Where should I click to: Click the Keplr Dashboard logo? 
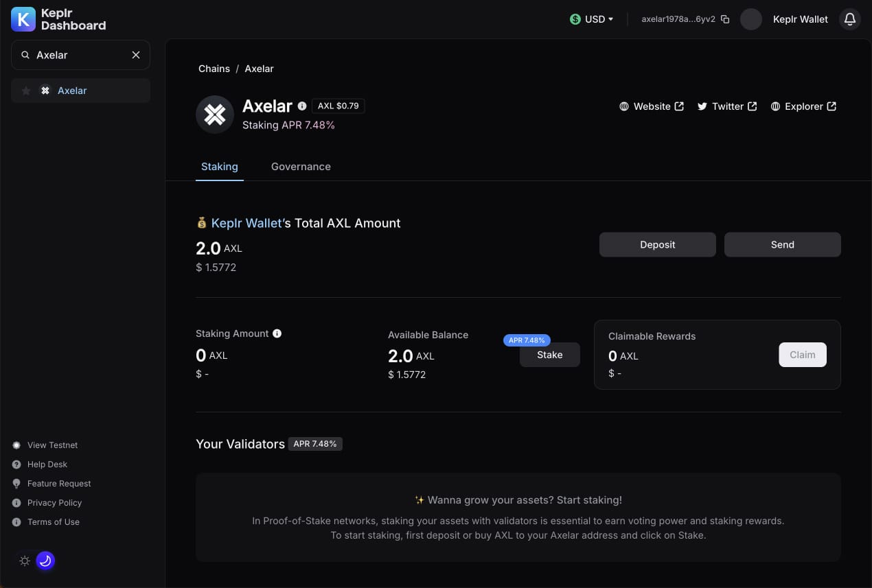(x=58, y=19)
